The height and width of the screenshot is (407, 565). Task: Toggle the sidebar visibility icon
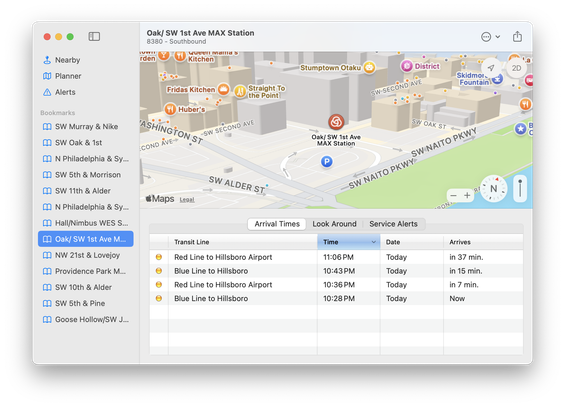[94, 36]
